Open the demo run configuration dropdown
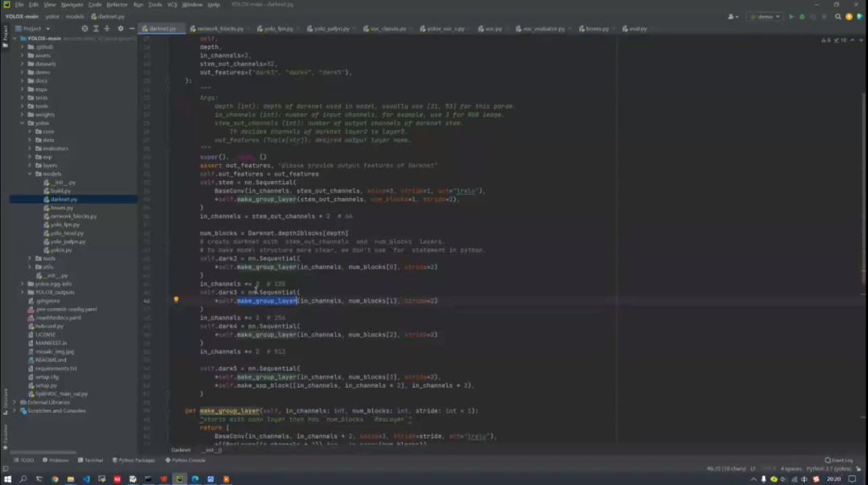 (764, 16)
